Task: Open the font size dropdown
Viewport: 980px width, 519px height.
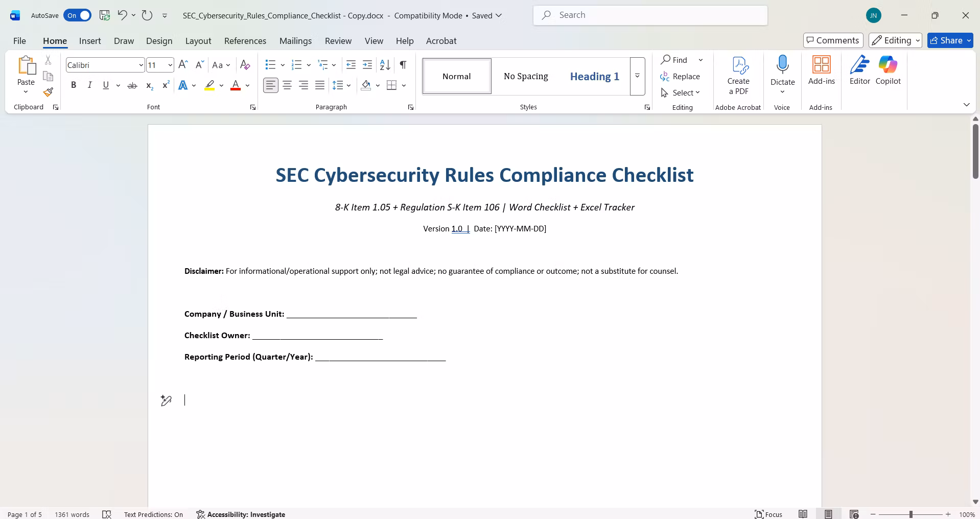Action: click(170, 65)
